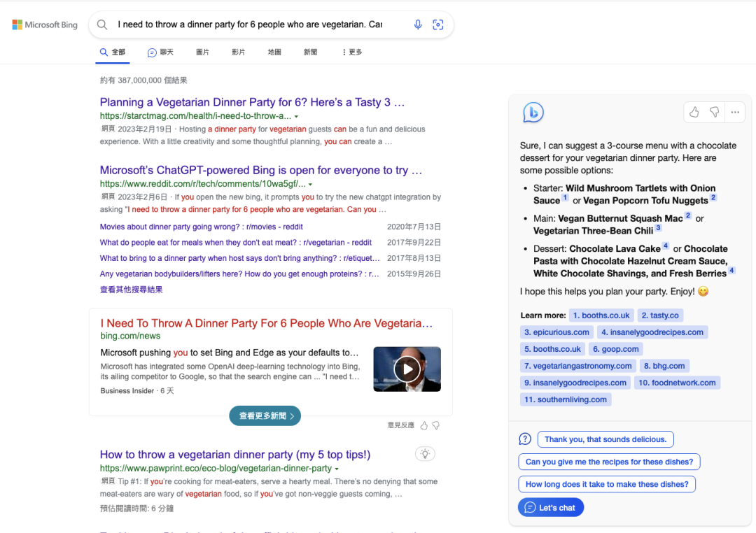The image size is (756, 533).
Task: Click the pawprint.eco green URL text
Action: click(216, 469)
